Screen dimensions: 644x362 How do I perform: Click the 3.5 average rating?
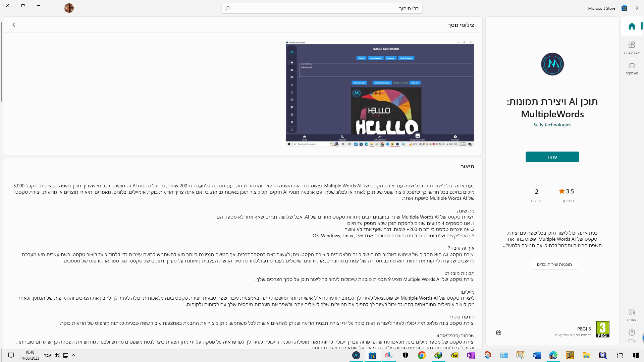(x=567, y=191)
